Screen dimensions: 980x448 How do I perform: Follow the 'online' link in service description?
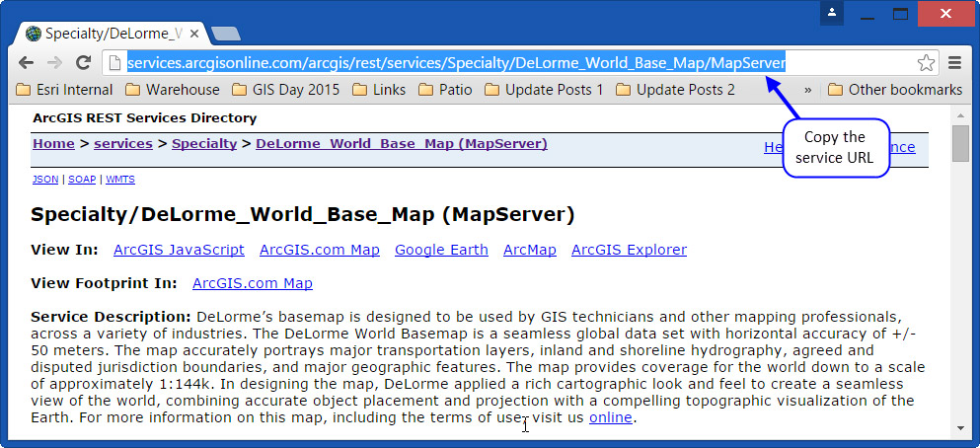tap(611, 417)
